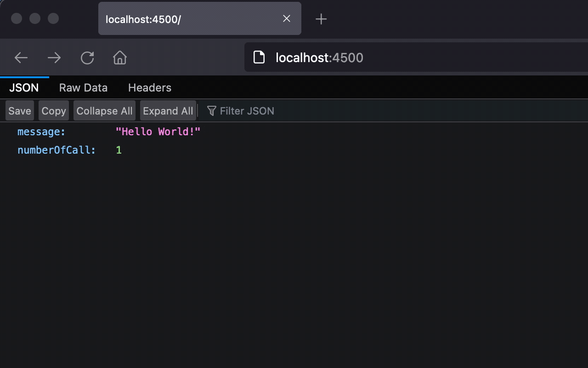Go forward using the forward arrow
The height and width of the screenshot is (368, 588).
[54, 57]
